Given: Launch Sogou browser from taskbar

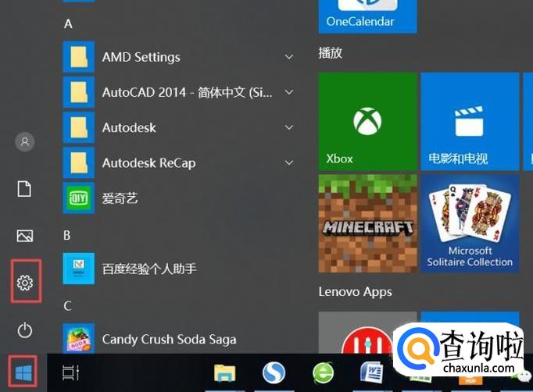Looking at the screenshot, I should 274,372.
